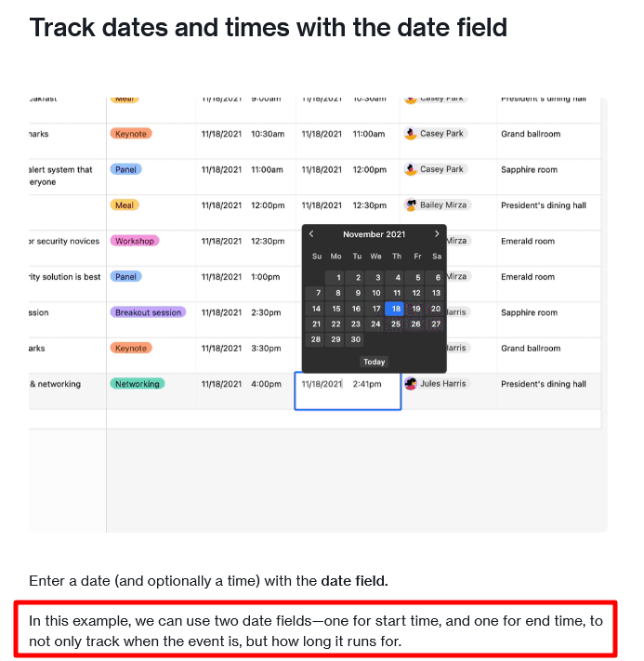
Task: Go to previous month in date picker
Action: pyautogui.click(x=311, y=234)
